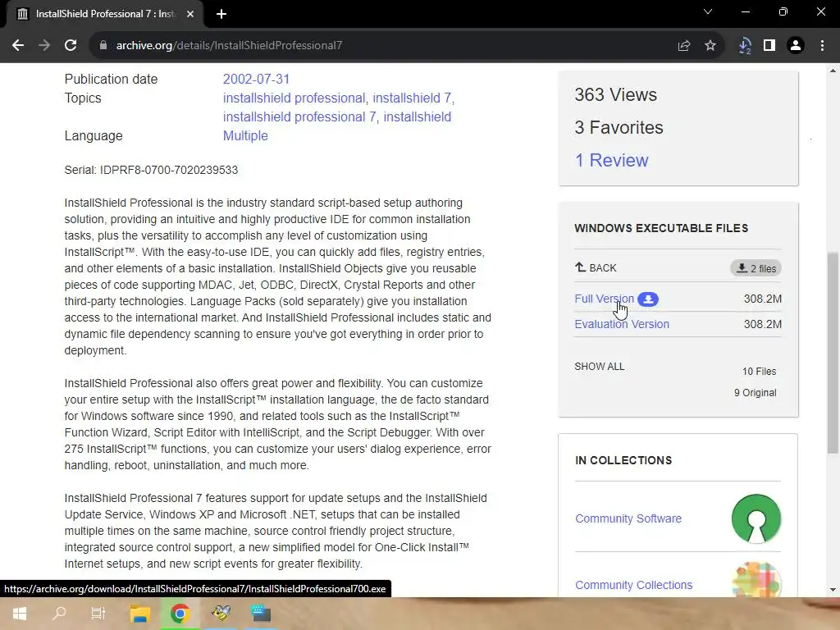Open the 1 Review link
840x630 pixels.
point(611,160)
